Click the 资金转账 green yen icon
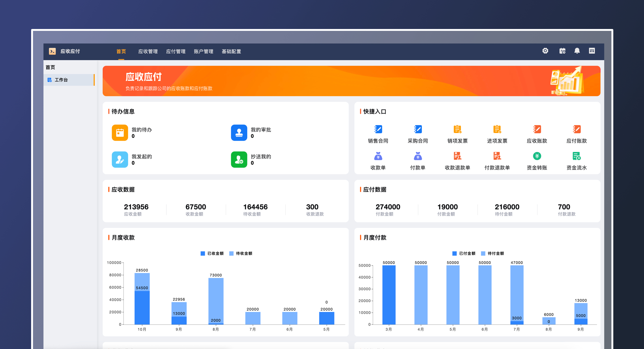The image size is (644, 349). point(537,156)
